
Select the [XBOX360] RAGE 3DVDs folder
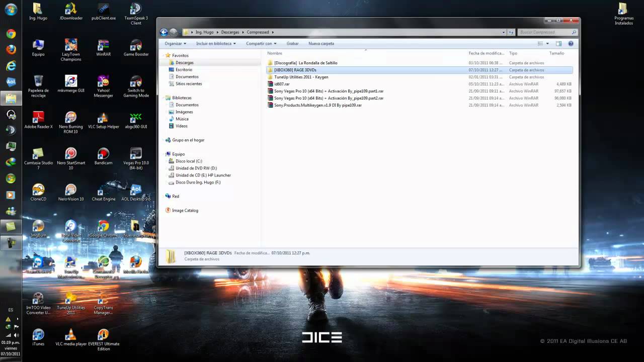click(419, 70)
